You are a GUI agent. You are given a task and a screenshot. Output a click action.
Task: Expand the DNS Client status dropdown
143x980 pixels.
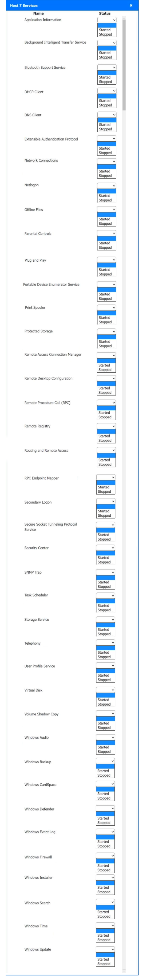pos(107,115)
